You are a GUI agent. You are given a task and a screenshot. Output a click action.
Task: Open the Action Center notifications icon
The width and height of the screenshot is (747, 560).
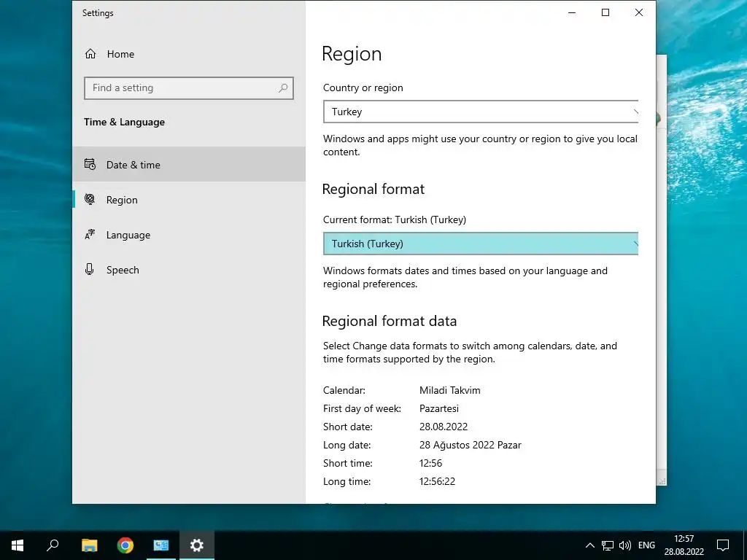point(723,545)
